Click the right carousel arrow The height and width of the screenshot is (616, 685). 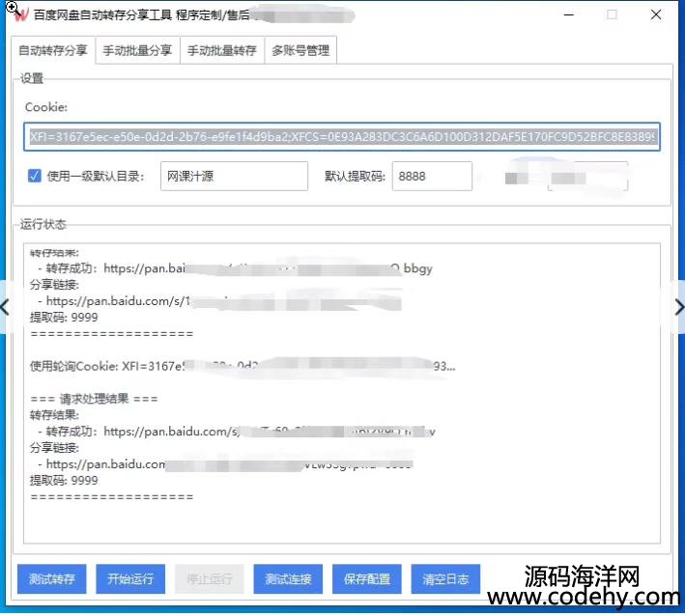click(678, 307)
